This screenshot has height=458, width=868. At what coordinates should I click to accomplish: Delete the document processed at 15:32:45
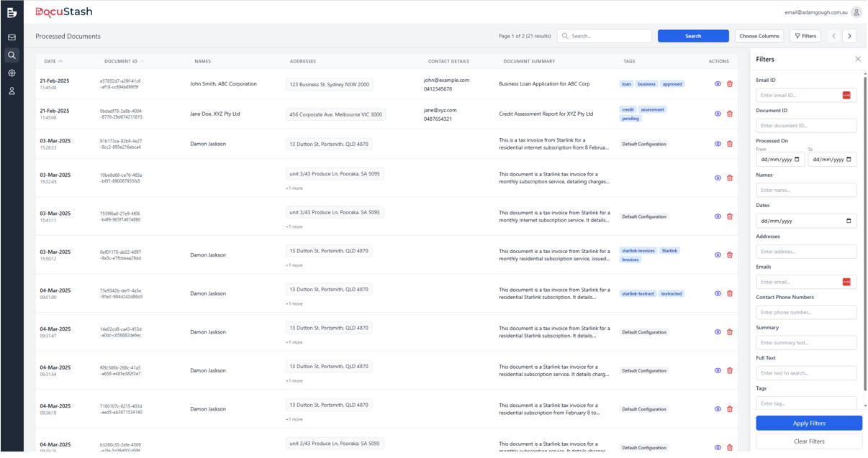coord(730,178)
